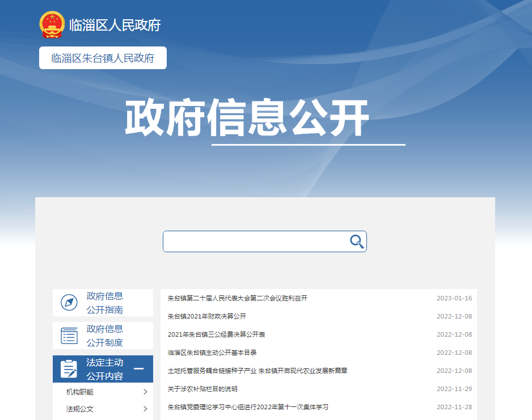Open 关于涉农补贴栏目的说明 link
The height and width of the screenshot is (420, 532).
pyautogui.click(x=202, y=389)
